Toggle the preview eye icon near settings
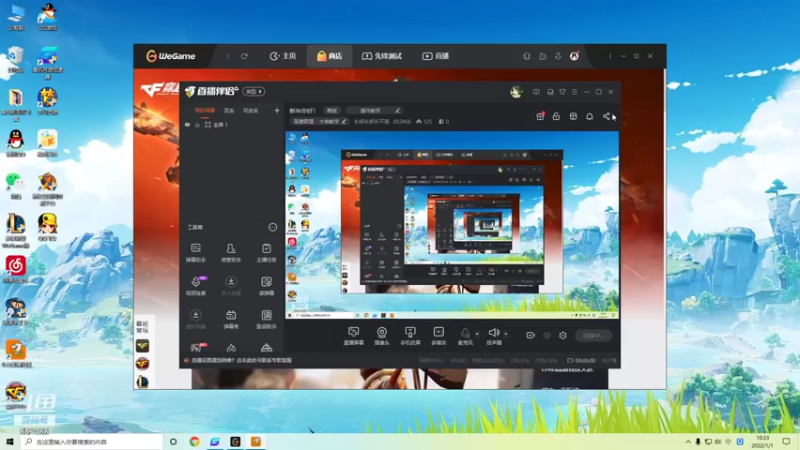Screen dimensions: 800x450 (547, 335)
